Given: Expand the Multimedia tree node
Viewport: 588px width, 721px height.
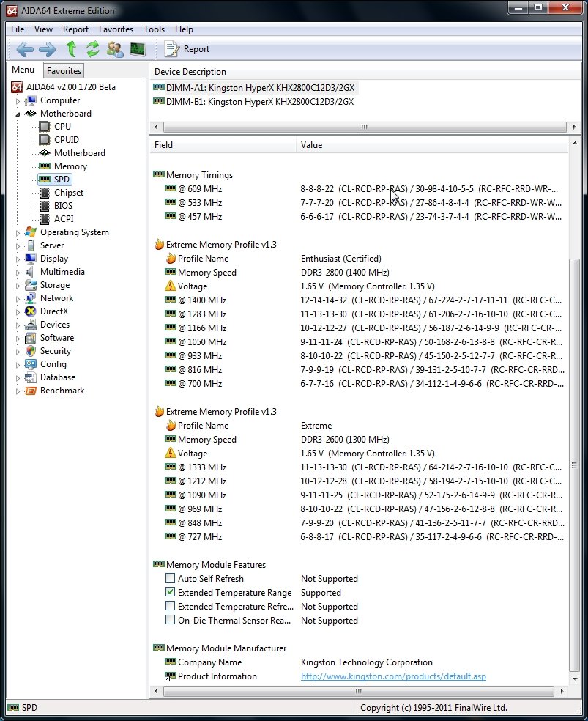Looking at the screenshot, I should pyautogui.click(x=18, y=273).
